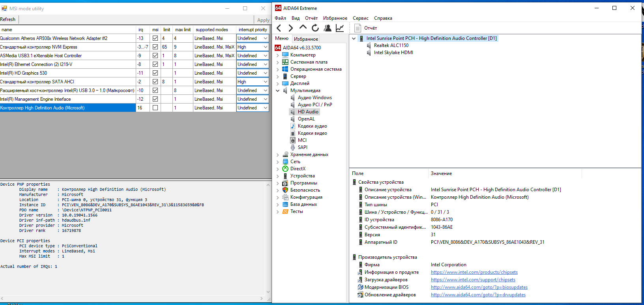
Task: Open the MCI page
Action: 302,140
